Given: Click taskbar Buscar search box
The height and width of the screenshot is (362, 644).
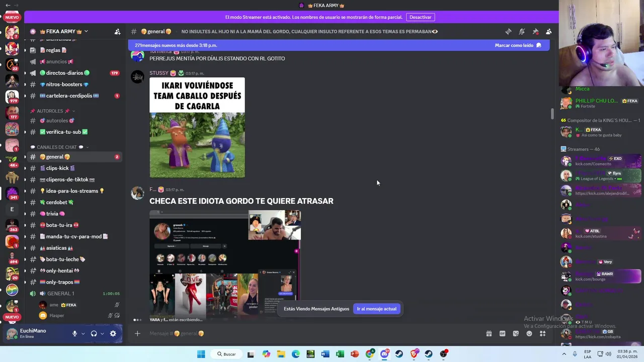Looking at the screenshot, I should click(x=226, y=354).
